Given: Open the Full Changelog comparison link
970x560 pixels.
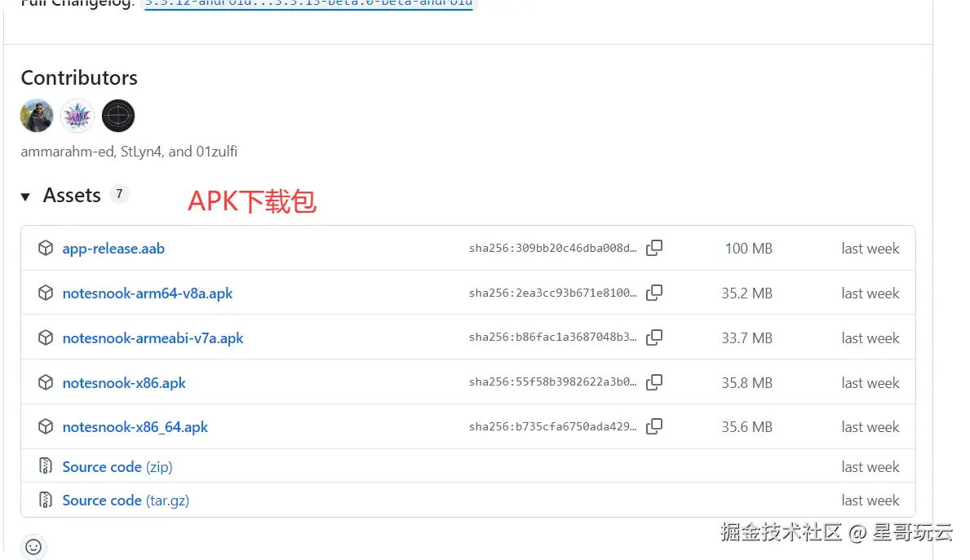Looking at the screenshot, I should pyautogui.click(x=308, y=3).
